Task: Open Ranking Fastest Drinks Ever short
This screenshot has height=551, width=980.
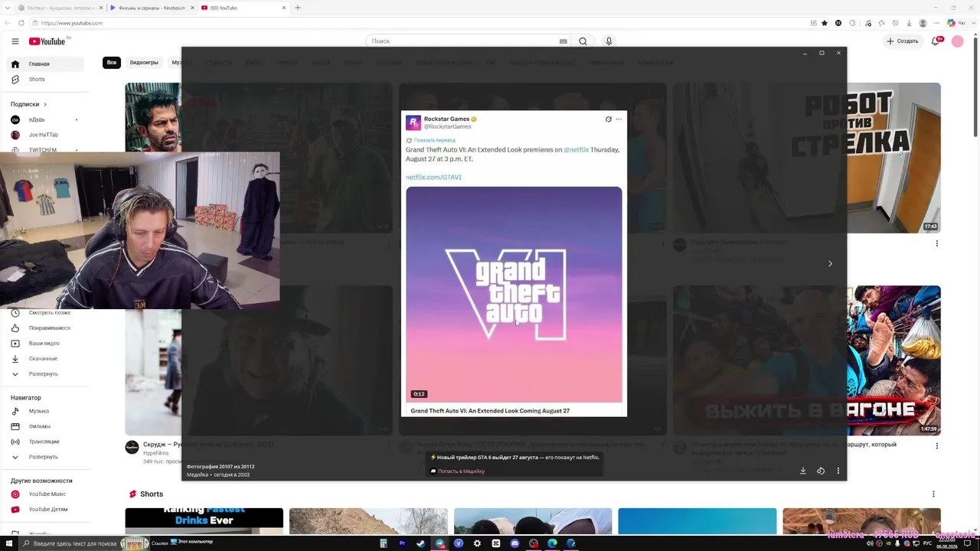Action: point(204,521)
